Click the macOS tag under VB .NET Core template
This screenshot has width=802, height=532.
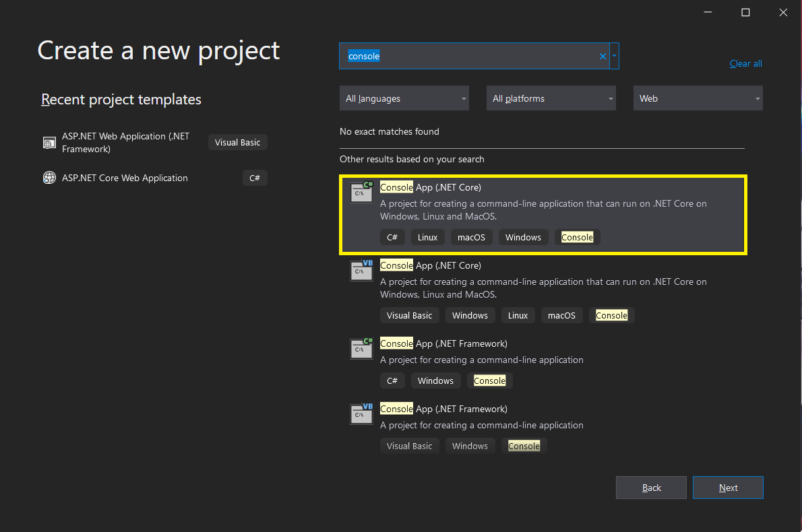coord(561,315)
